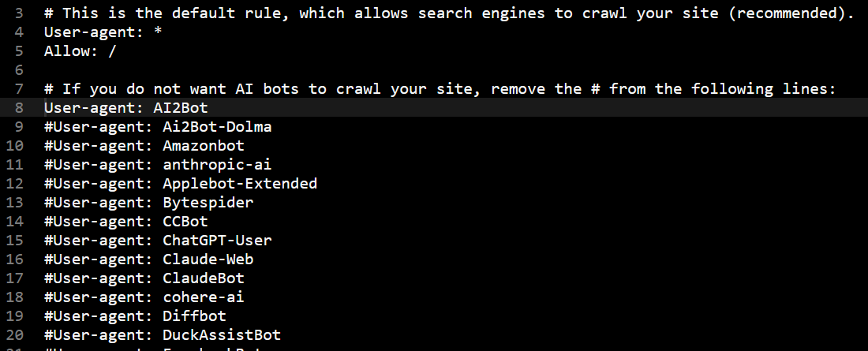
Task: Click the empty line 6
Action: point(237,70)
